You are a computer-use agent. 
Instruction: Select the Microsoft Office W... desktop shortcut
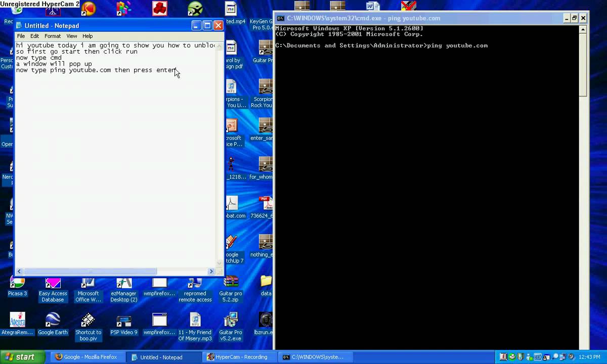coord(88,290)
